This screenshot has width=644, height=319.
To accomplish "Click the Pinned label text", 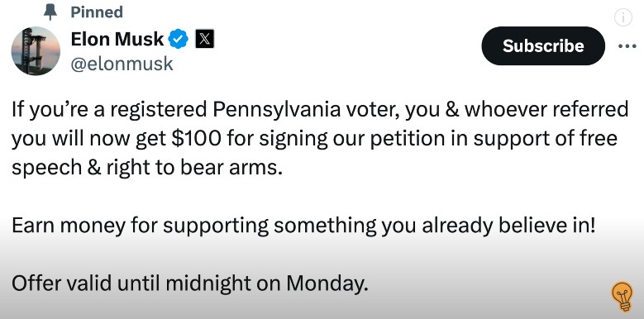I will [x=97, y=12].
